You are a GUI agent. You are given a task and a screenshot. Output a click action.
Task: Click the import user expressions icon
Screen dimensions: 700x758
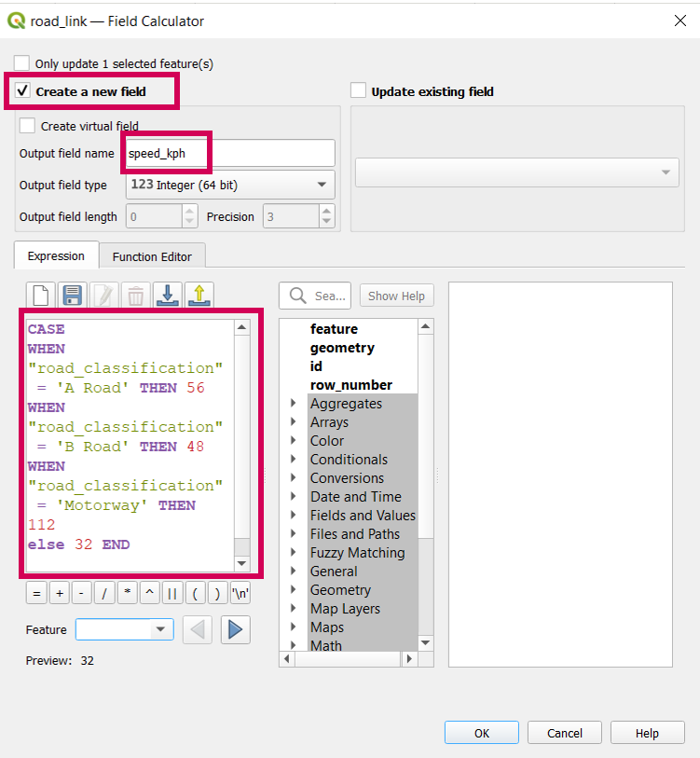point(168,296)
